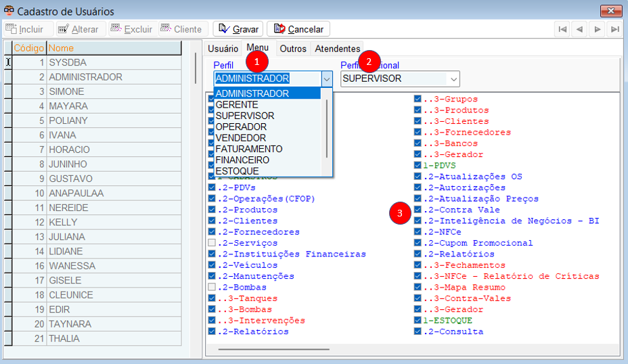Select ADMINISTRADOR in the Perfil list
Viewport: 628px width, 364px height.
click(x=267, y=93)
